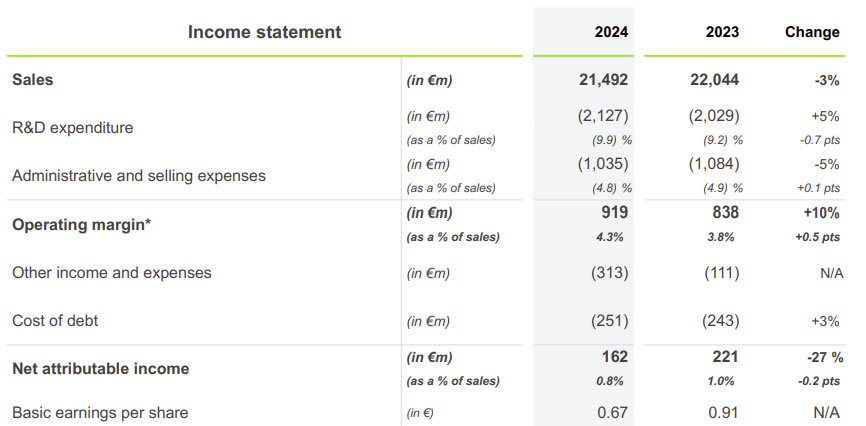Image resolution: width=866 pixels, height=426 pixels.
Task: Click the R&D expenditure row label
Action: coord(72,128)
